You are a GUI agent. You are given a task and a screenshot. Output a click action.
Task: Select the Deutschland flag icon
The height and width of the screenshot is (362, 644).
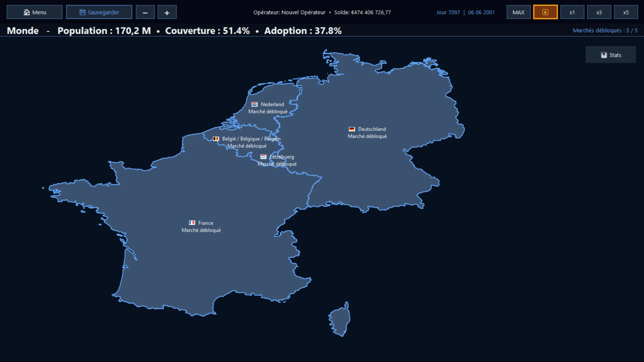[x=352, y=129]
